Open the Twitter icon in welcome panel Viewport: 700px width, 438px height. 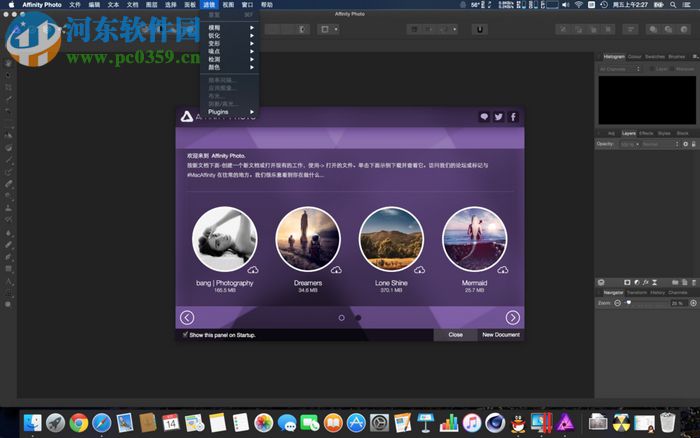click(499, 117)
